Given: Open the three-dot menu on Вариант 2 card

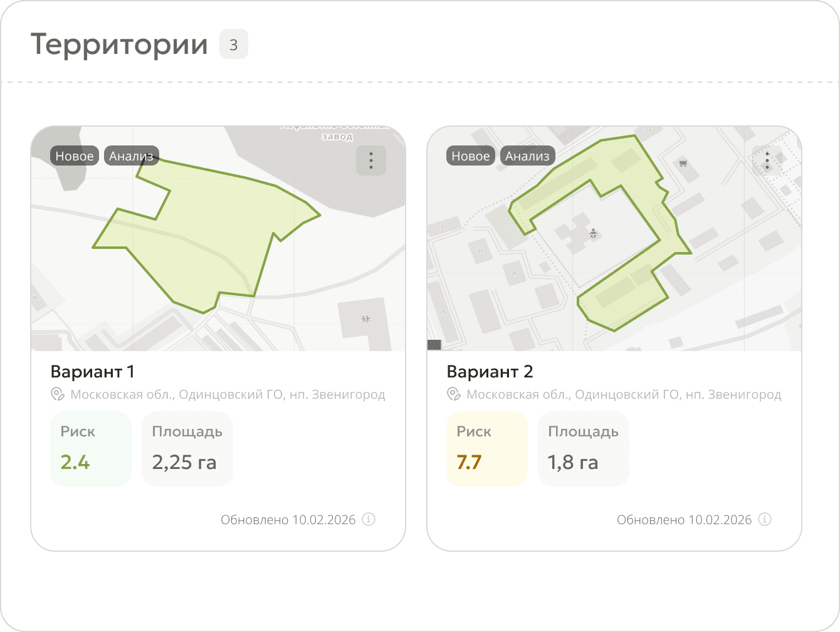Looking at the screenshot, I should click(x=767, y=161).
